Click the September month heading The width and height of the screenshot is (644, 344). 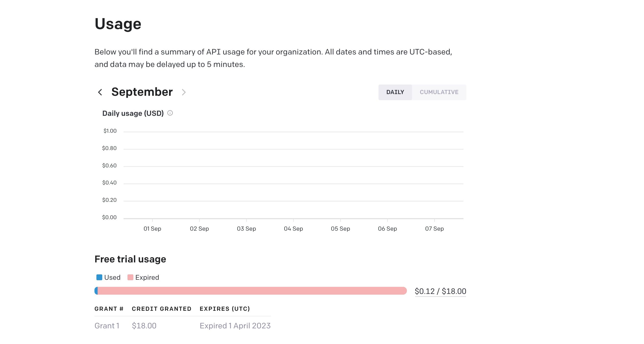point(142,92)
